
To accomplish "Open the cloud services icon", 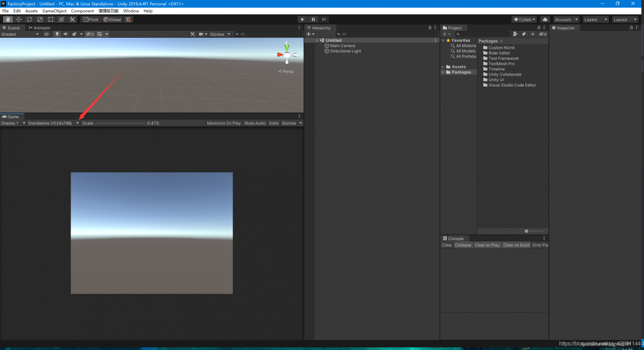I will tap(544, 20).
